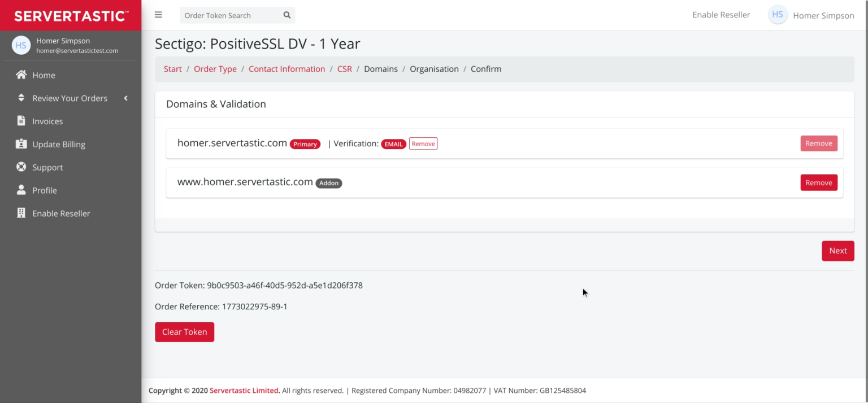Click the Clear Token button
Image resolution: width=868 pixels, height=403 pixels.
184,332
